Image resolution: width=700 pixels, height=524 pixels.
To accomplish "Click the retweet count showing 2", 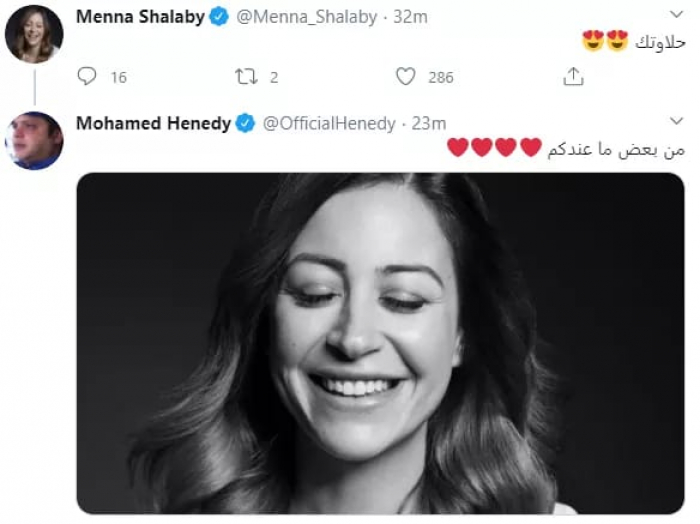I will (274, 77).
